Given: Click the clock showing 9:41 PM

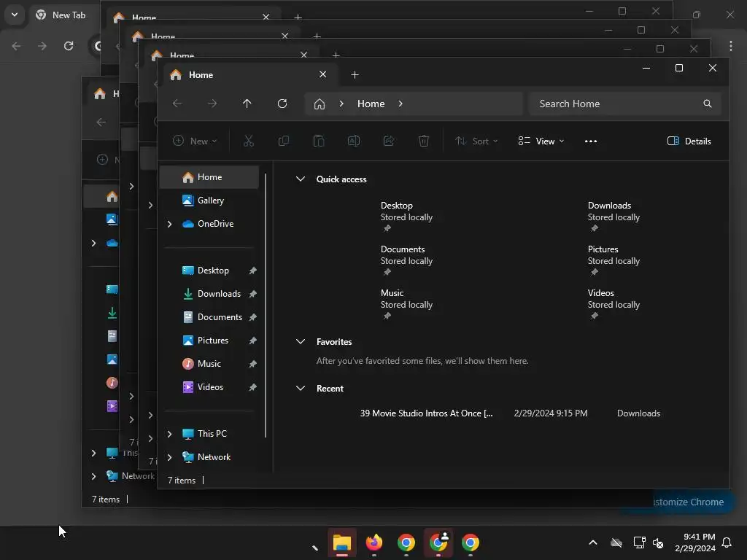Looking at the screenshot, I should [x=695, y=542].
